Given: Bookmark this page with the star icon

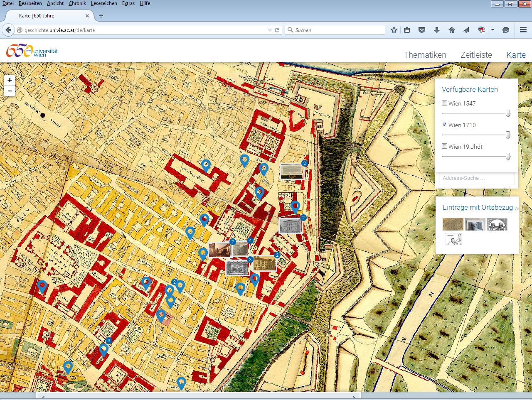Looking at the screenshot, I should (394, 30).
